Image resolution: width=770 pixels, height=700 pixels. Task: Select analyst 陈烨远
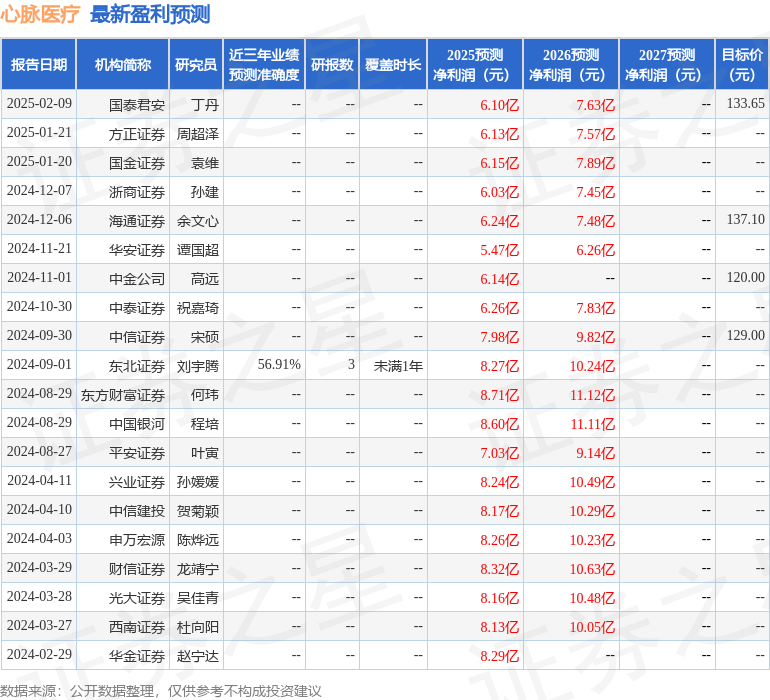click(x=198, y=540)
